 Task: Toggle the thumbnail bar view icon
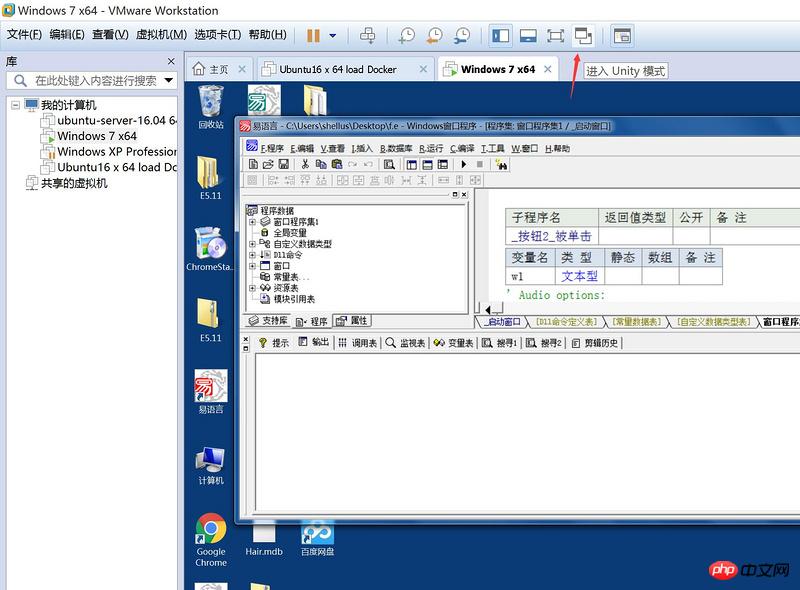tap(528, 36)
